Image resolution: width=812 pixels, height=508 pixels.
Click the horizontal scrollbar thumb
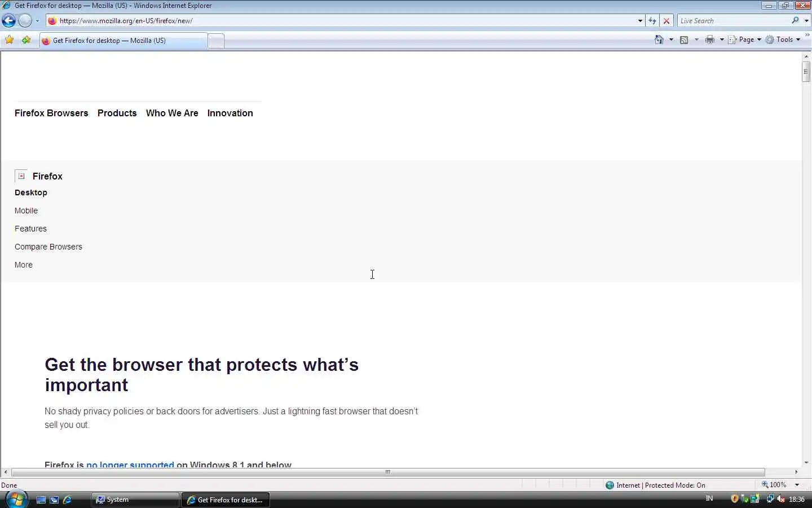[x=388, y=472]
